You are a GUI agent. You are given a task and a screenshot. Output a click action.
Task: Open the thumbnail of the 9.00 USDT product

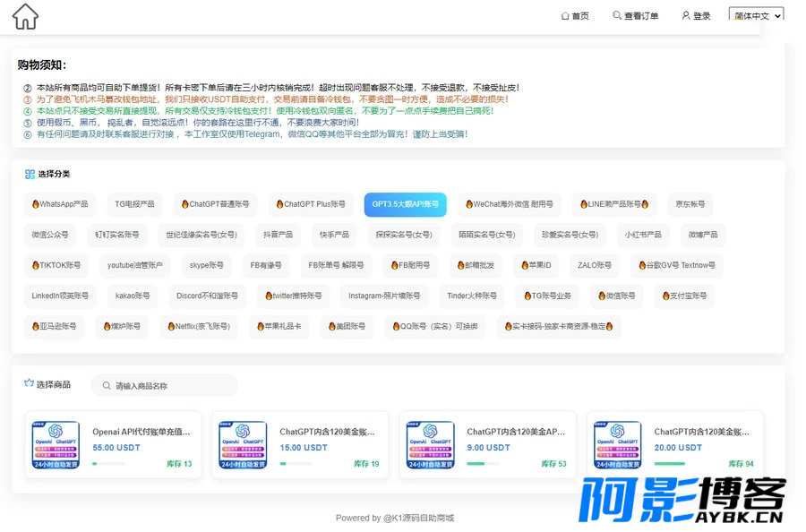point(430,444)
